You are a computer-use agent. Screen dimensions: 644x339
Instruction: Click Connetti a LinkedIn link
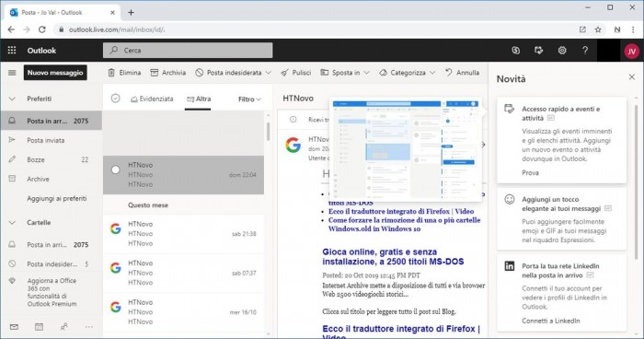(x=551, y=321)
